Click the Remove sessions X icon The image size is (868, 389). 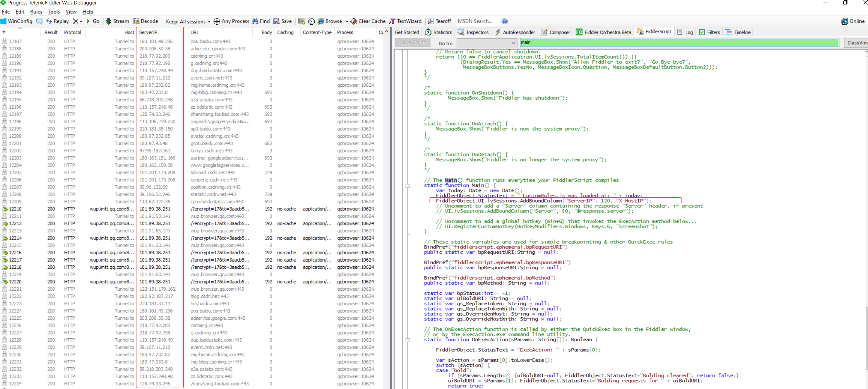pyautogui.click(x=75, y=21)
